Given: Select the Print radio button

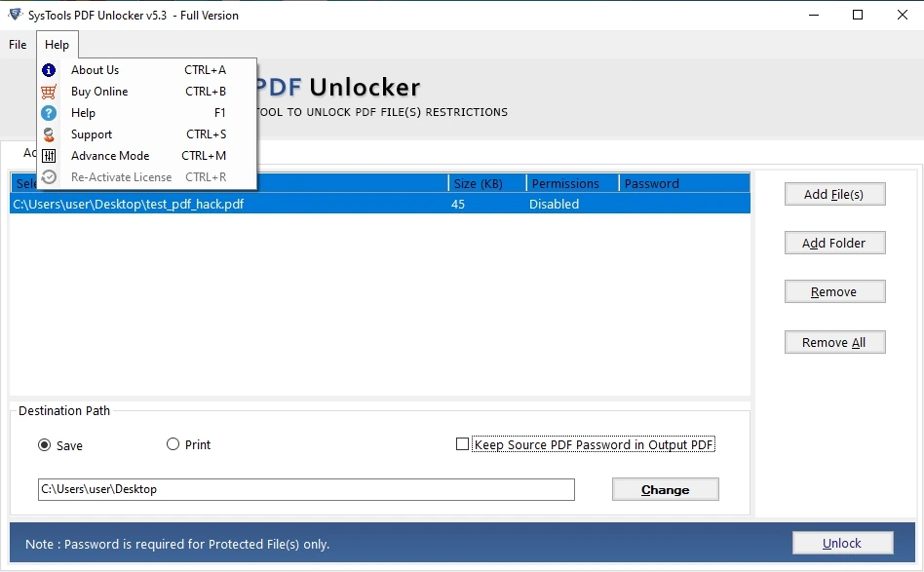Looking at the screenshot, I should [173, 444].
